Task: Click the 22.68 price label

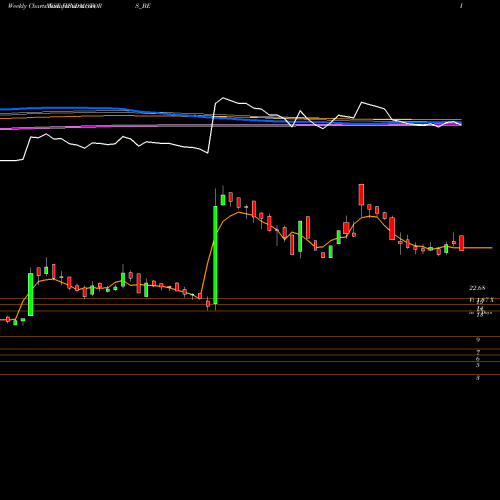Action: (477, 288)
